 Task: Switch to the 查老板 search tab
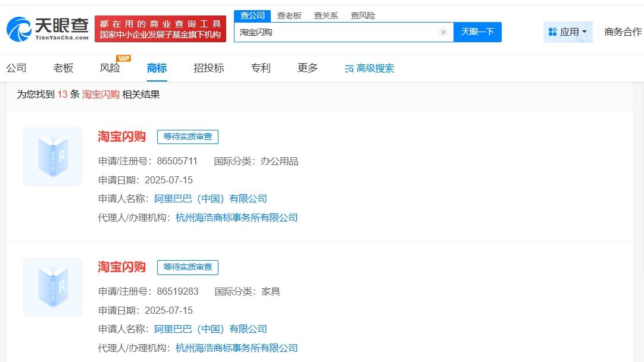(x=289, y=15)
